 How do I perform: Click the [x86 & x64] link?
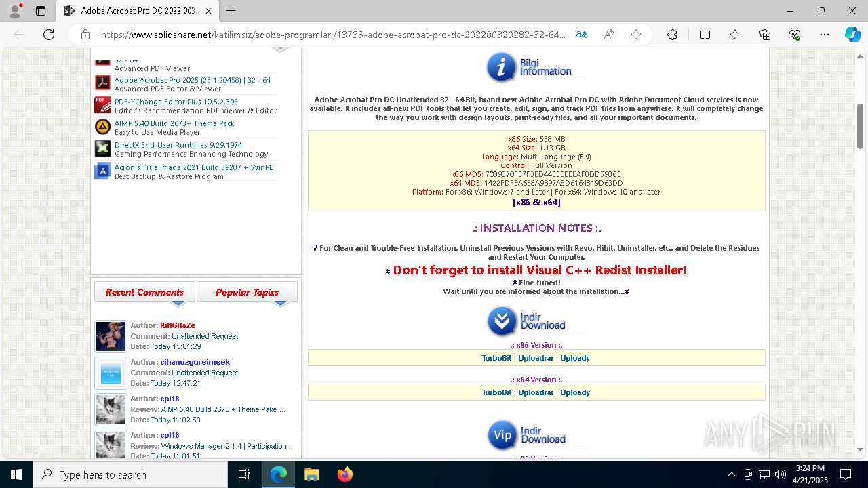pos(536,202)
